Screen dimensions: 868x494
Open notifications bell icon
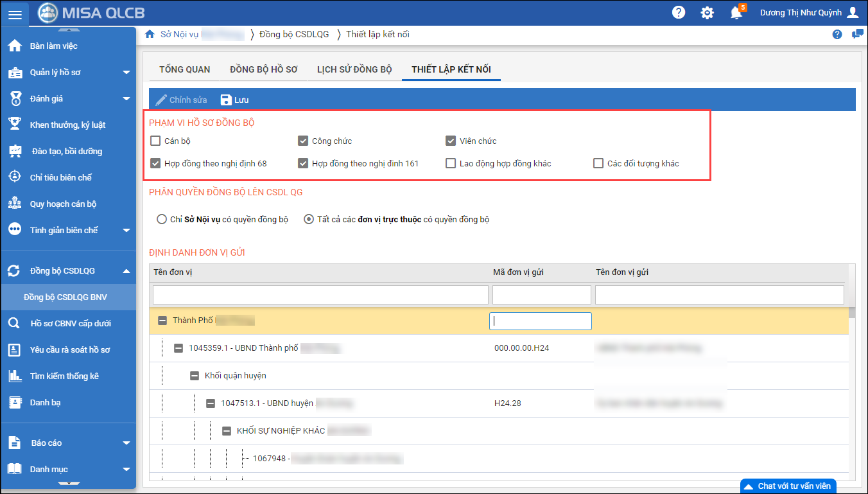pyautogui.click(x=736, y=13)
